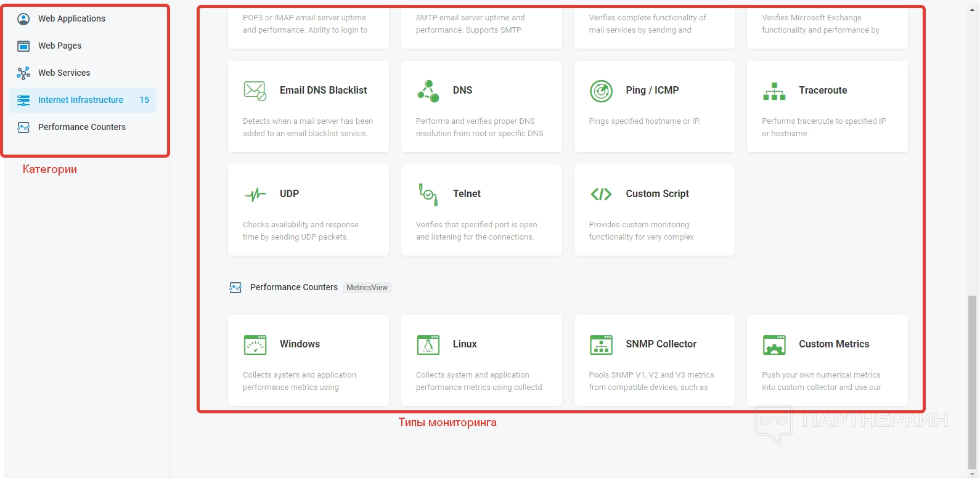Click the Custom Metrics icon
The image size is (980, 478).
pos(774,345)
